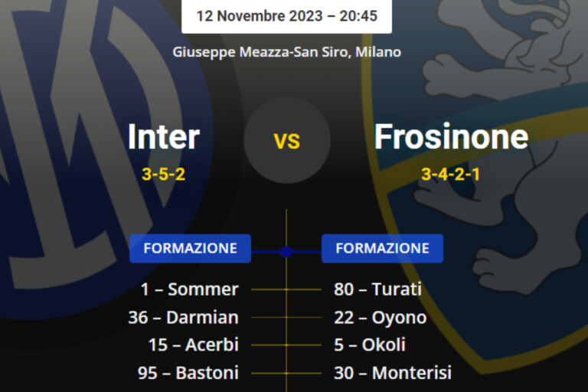The width and height of the screenshot is (588, 392).
Task: Click Inter's 3-5-2 formation label
Action: coord(163,174)
